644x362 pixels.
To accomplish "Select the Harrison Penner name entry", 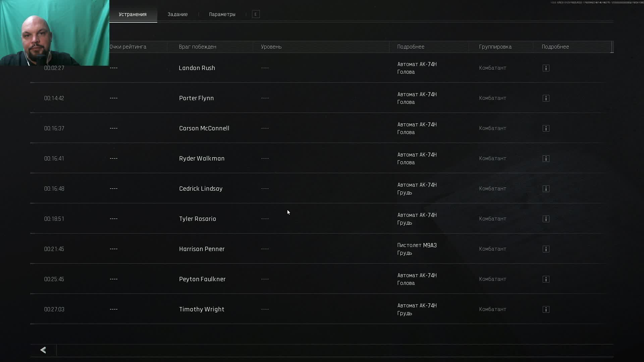I will point(202,249).
